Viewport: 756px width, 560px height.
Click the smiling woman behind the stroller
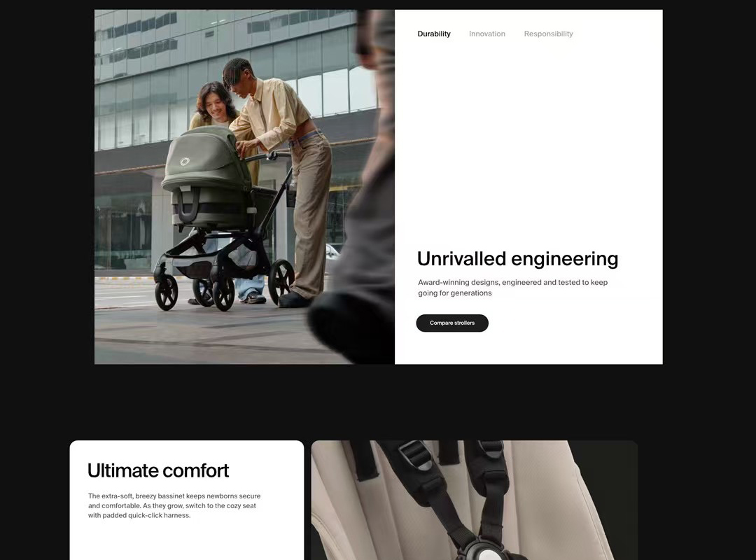[x=214, y=104]
